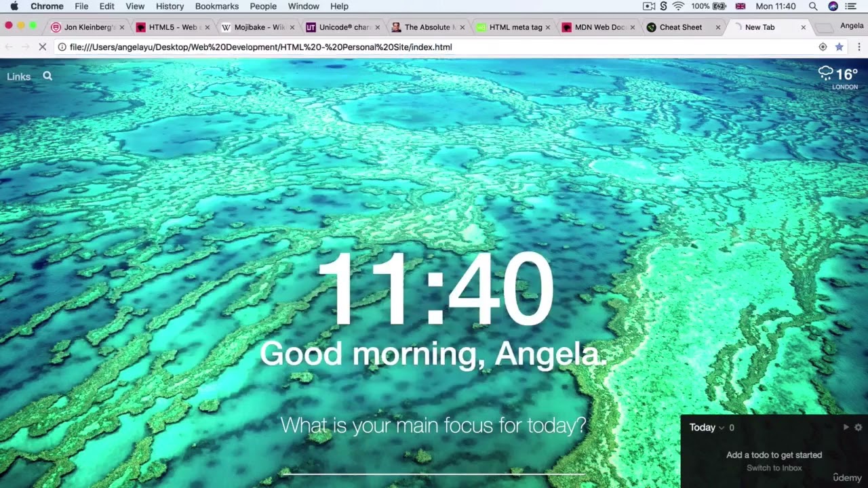Open the todo panel settings gear

click(858, 427)
